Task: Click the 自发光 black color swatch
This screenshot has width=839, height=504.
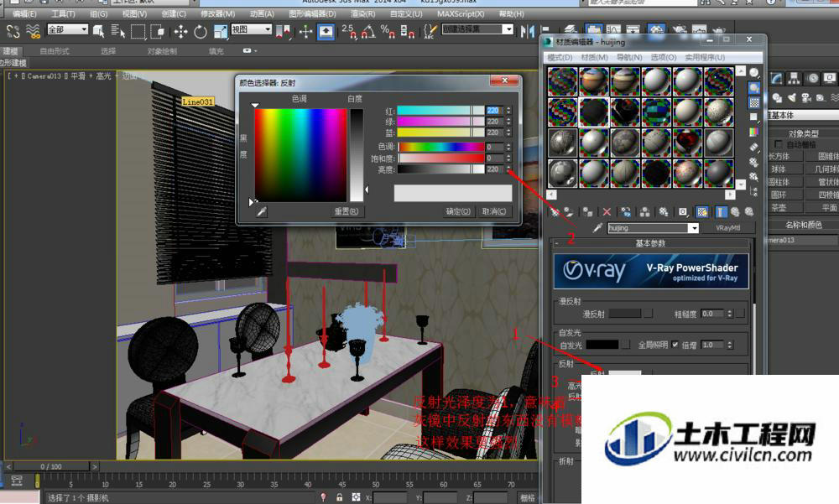Action: (x=602, y=346)
